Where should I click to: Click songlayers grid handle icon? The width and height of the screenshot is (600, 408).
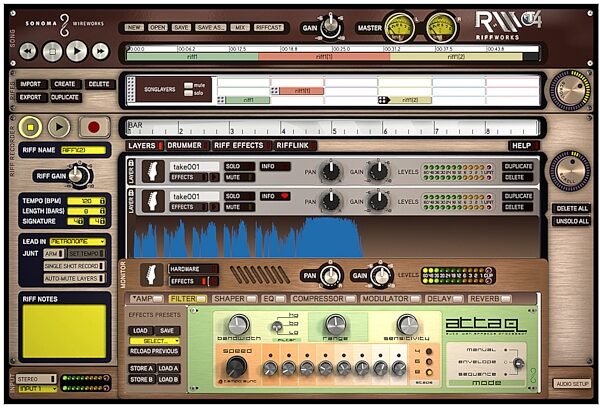[131, 90]
